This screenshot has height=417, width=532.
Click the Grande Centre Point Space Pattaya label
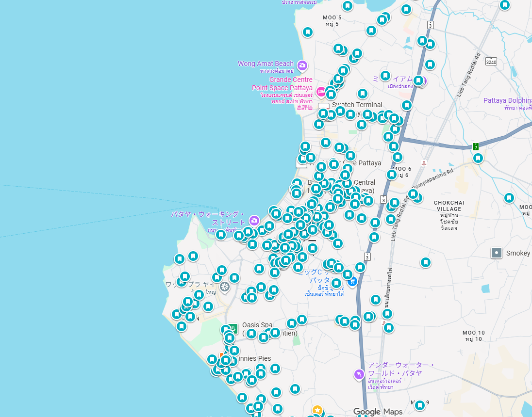coord(282,84)
